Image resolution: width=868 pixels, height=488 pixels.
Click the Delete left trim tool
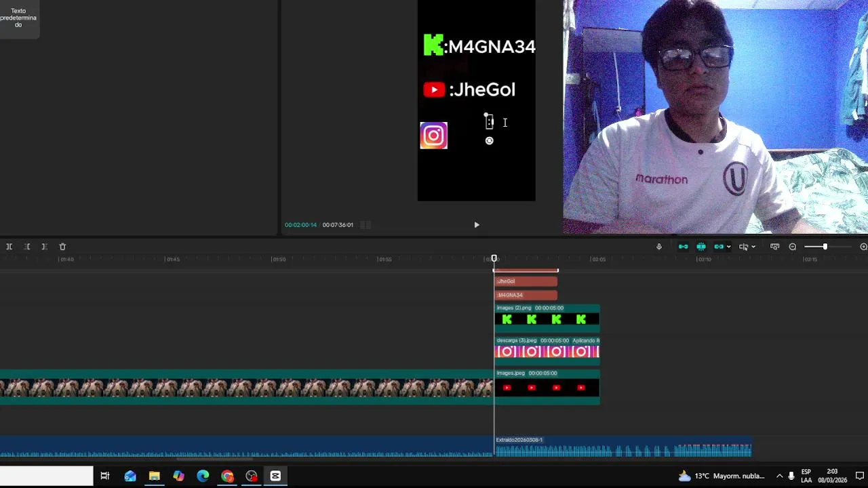point(27,247)
